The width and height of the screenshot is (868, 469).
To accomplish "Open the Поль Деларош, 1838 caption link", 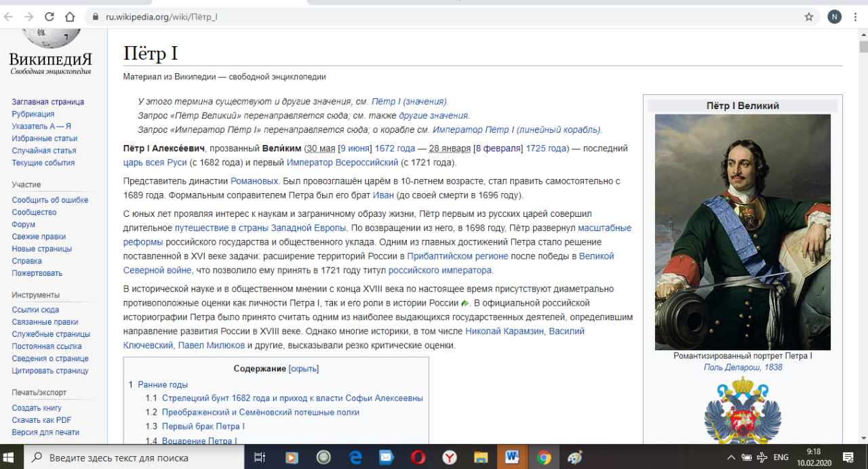I will (743, 367).
